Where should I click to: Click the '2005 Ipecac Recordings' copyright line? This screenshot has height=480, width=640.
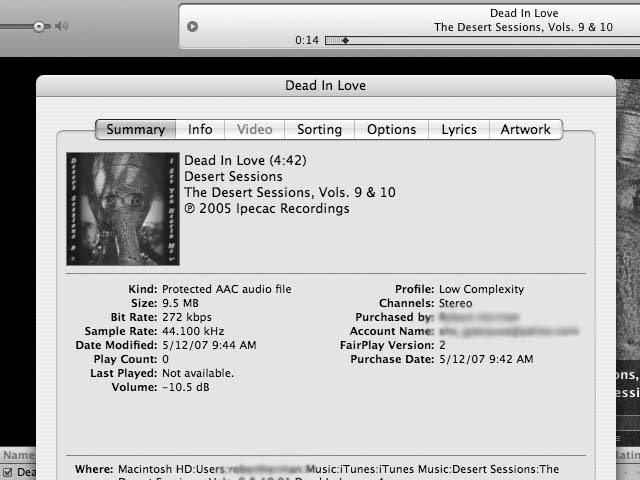267,209
